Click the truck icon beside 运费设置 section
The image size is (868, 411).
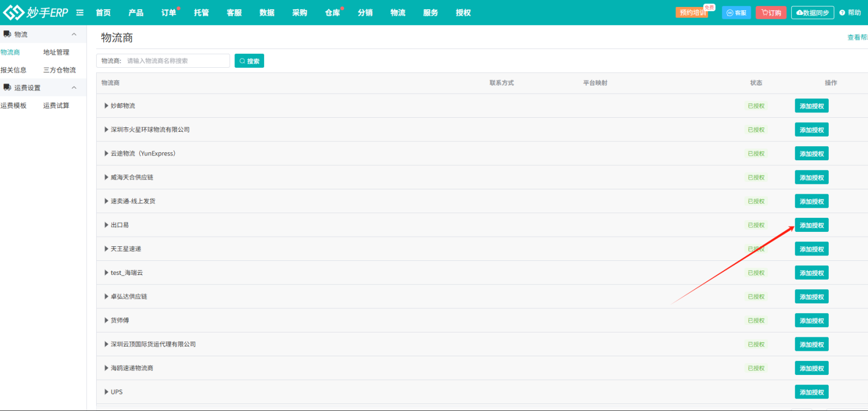click(x=7, y=87)
